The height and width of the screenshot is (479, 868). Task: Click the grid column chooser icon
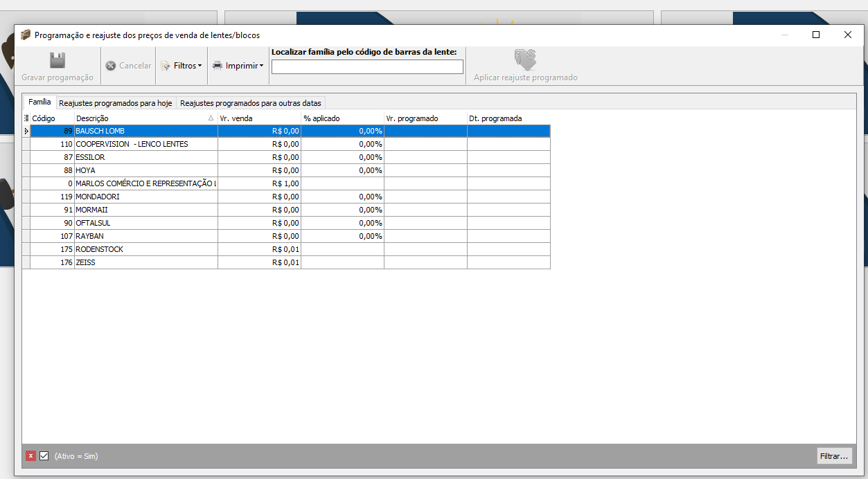[26, 118]
